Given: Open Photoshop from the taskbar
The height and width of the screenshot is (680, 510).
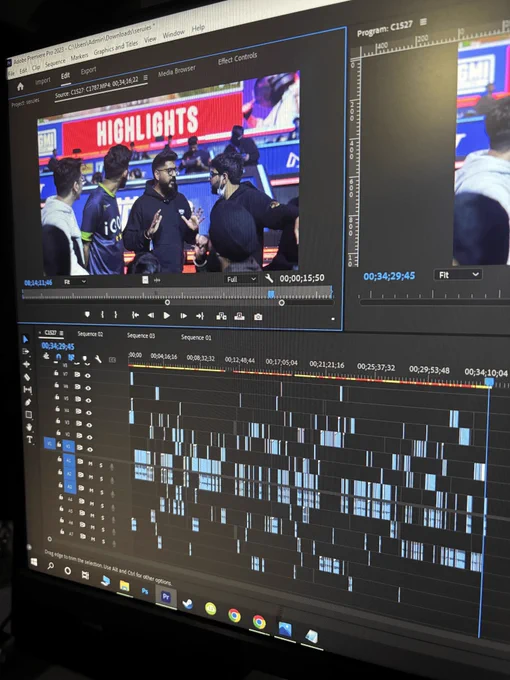Looking at the screenshot, I should click(145, 591).
